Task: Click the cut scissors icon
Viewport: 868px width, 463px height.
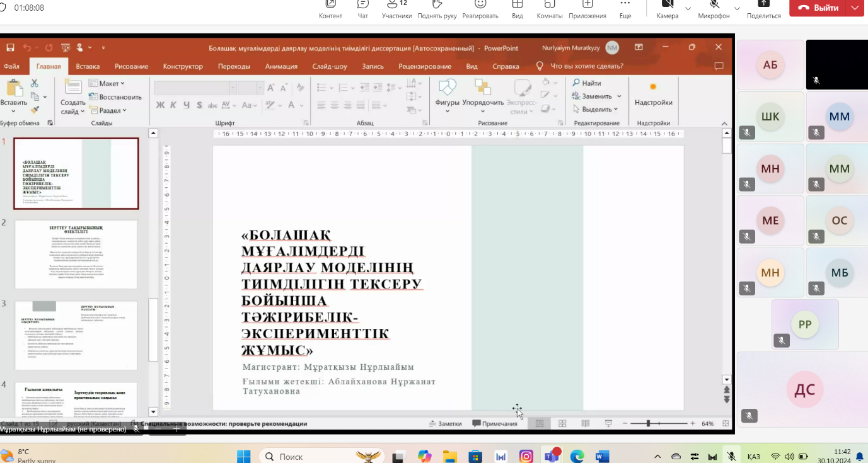Action: [x=35, y=83]
